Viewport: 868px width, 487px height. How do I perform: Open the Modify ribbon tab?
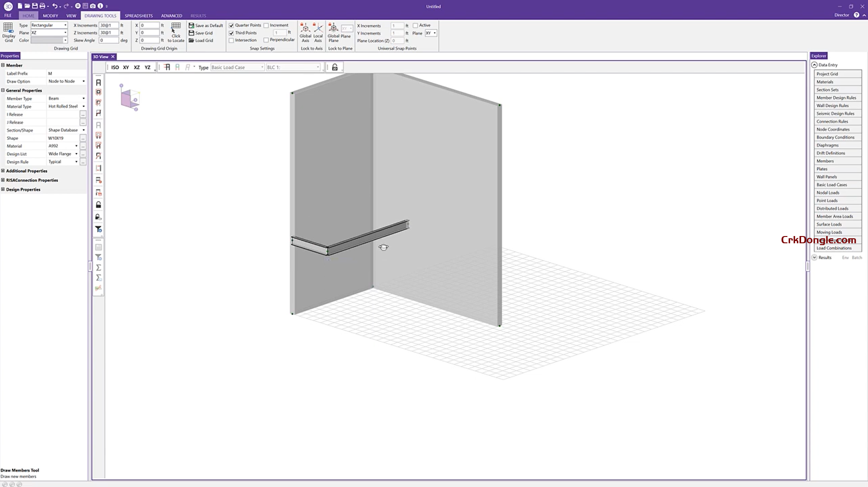(x=50, y=16)
